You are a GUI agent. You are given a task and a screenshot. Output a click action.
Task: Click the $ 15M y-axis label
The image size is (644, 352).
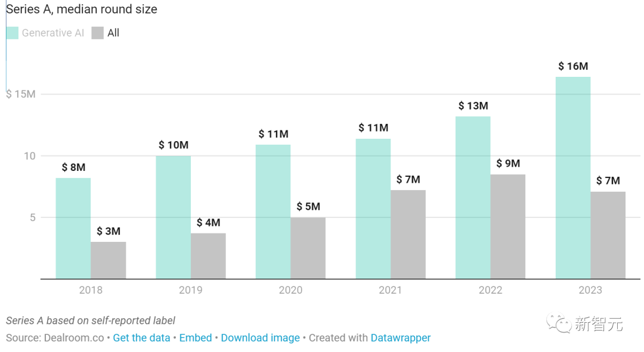click(21, 94)
